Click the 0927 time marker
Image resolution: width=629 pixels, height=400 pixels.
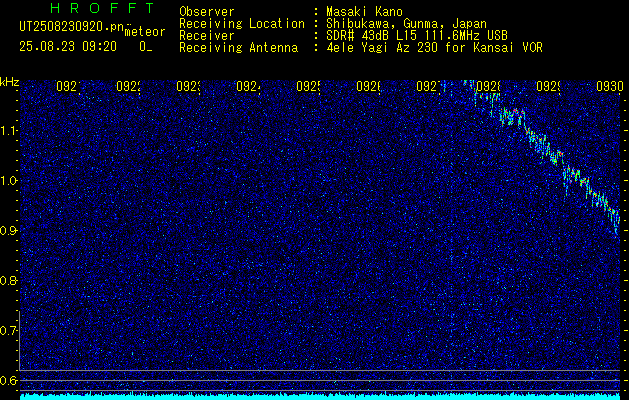click(x=428, y=86)
